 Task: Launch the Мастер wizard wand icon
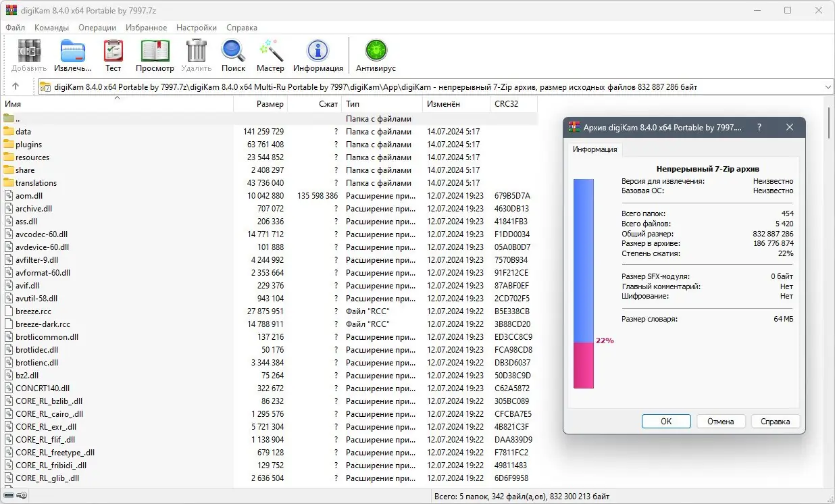coord(270,51)
